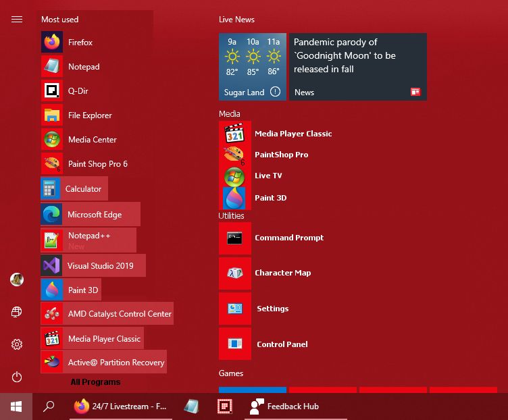The height and width of the screenshot is (420, 508).
Task: Click the Media group heading
Action: point(230,113)
